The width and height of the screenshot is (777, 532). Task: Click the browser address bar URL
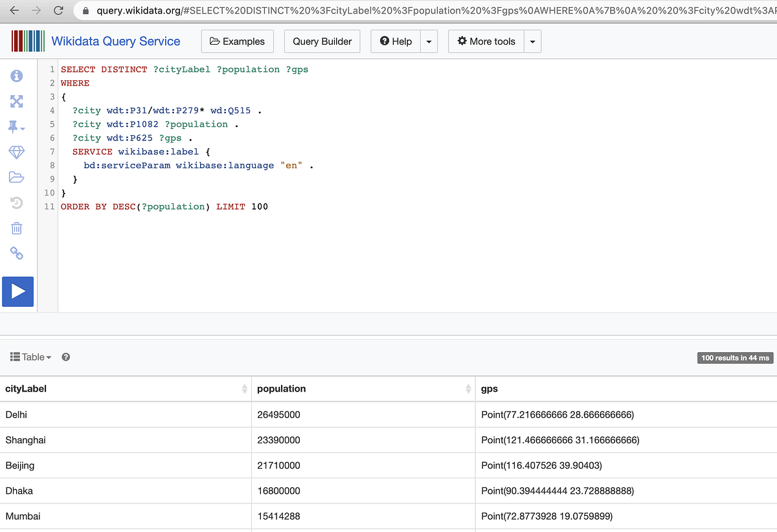click(259, 11)
